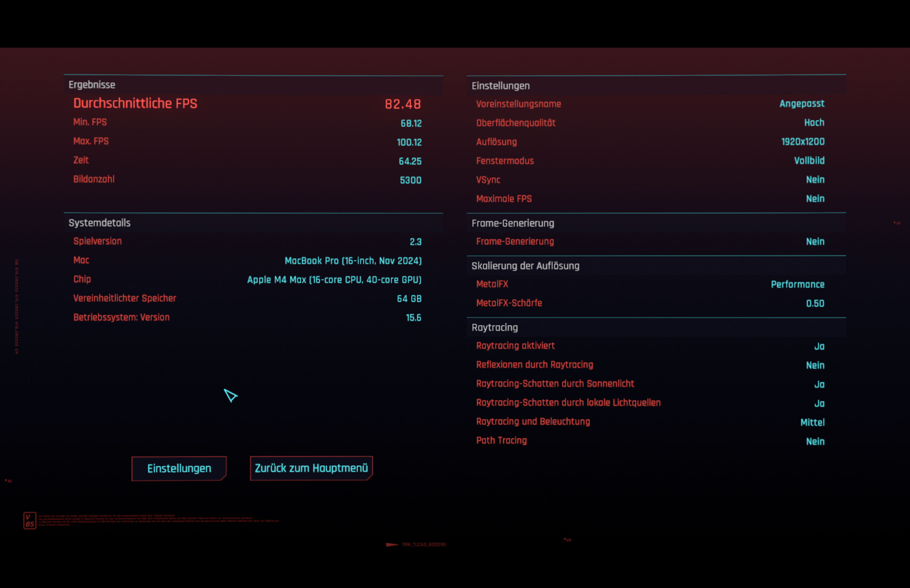Click the Raytracing section header
910x588 pixels.
[x=495, y=328]
